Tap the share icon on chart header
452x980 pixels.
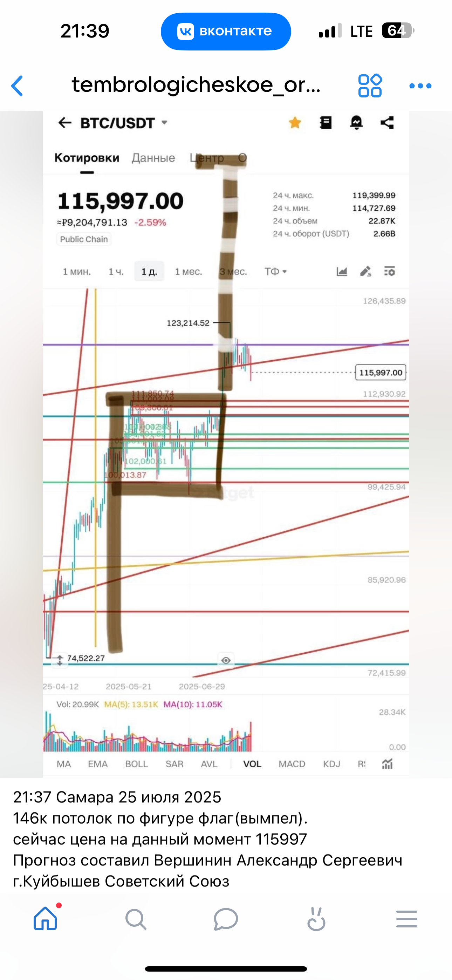click(x=387, y=123)
